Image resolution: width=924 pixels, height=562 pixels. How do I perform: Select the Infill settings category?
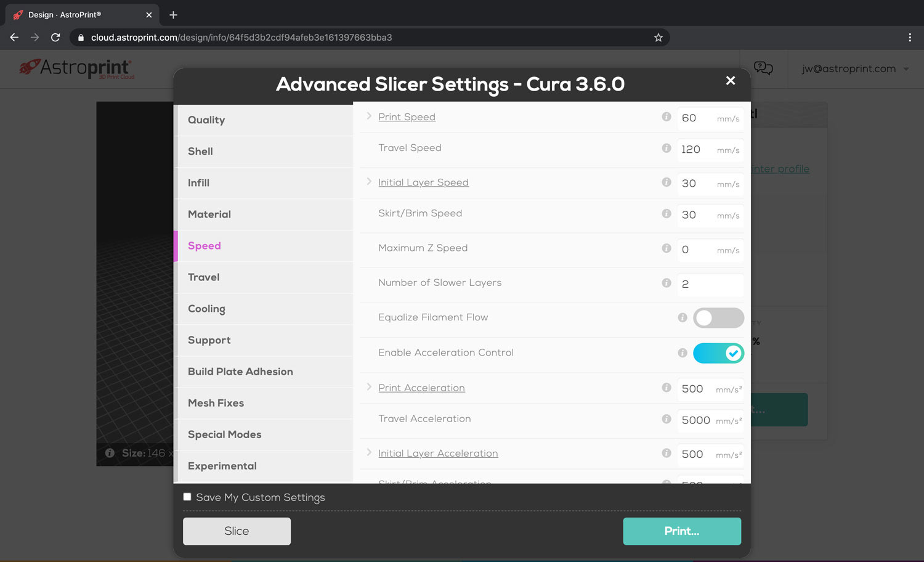coord(265,183)
